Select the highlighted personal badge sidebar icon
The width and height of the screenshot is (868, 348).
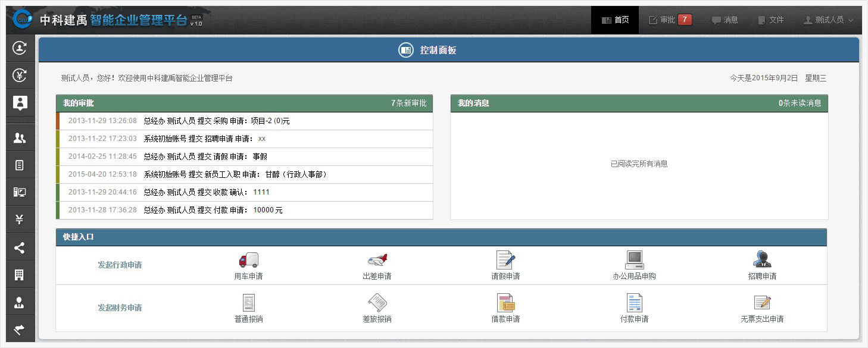20,103
